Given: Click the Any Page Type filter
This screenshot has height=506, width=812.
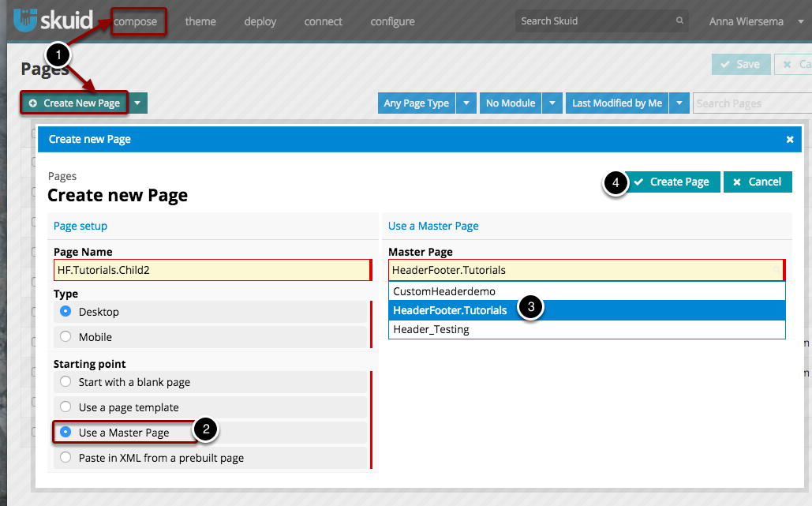Looking at the screenshot, I should [417, 103].
